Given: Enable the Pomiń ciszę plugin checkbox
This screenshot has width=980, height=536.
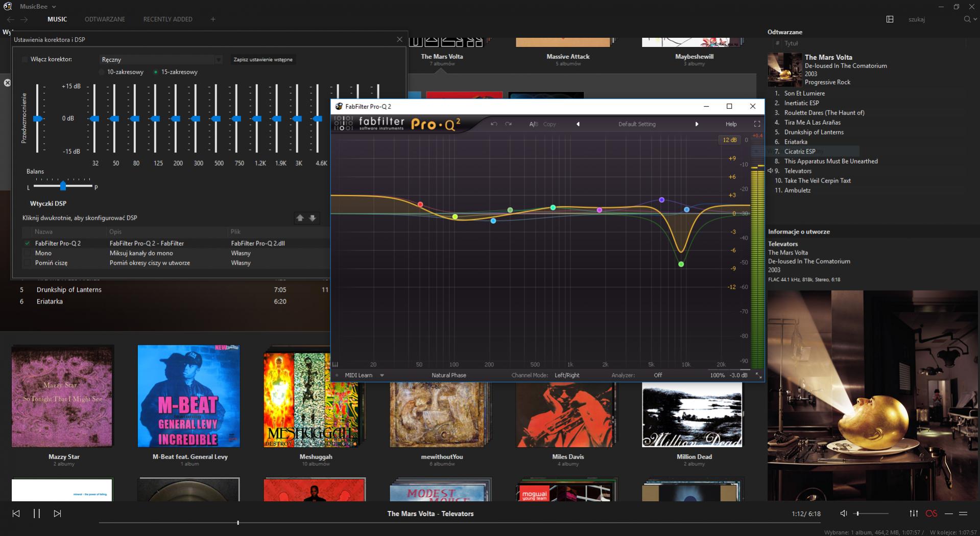Looking at the screenshot, I should pos(27,263).
